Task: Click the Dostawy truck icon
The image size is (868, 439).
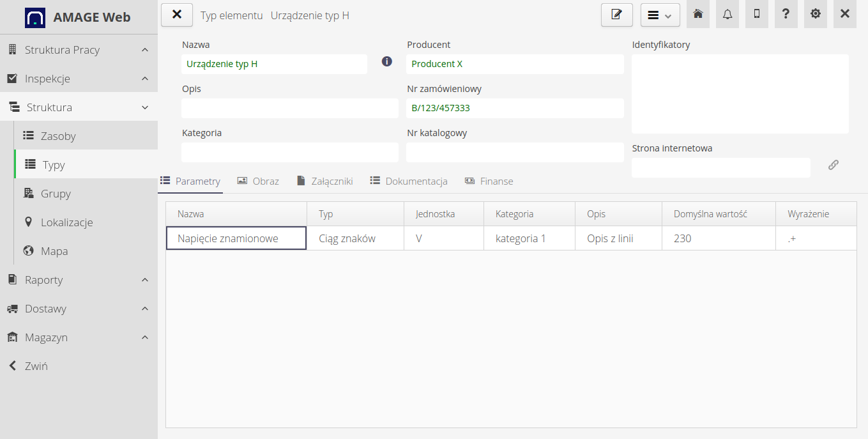Action: (x=12, y=309)
